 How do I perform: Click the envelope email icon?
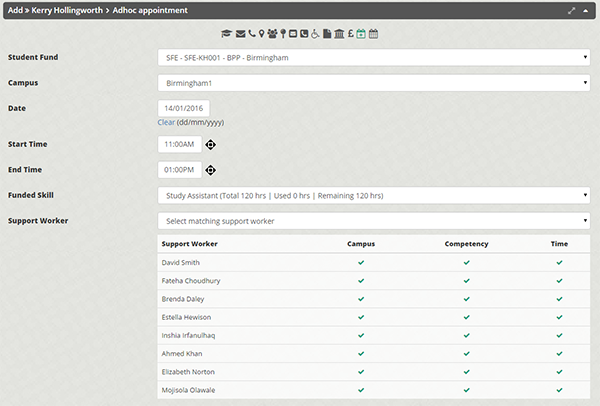tap(240, 34)
